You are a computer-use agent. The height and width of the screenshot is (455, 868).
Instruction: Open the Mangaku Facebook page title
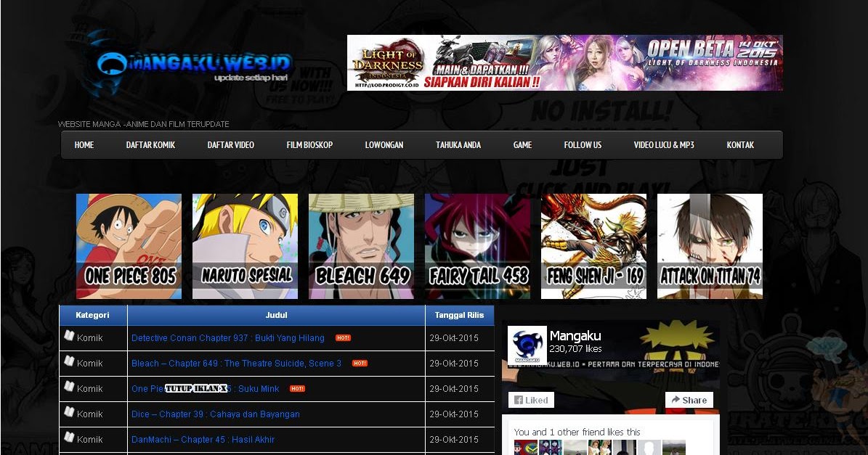pos(575,335)
